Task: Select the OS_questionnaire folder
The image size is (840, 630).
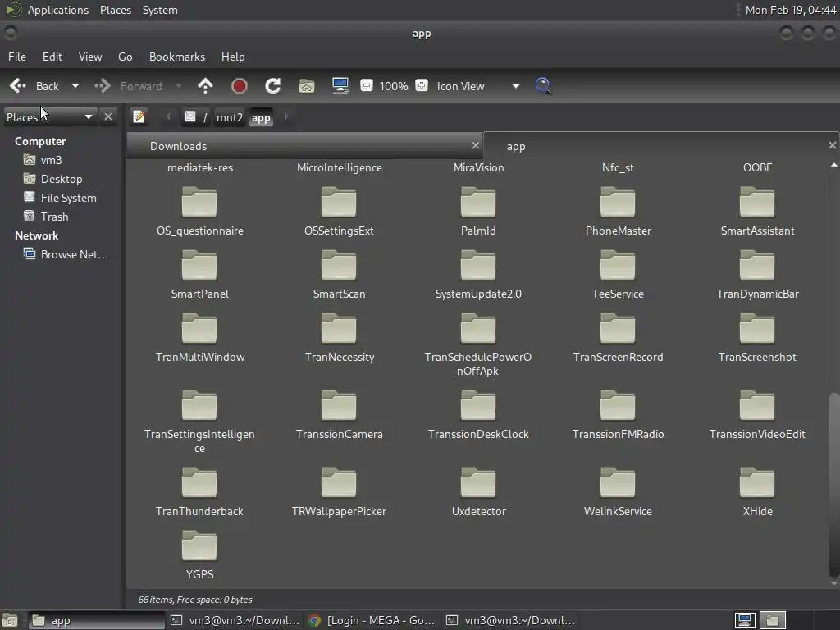Action: point(199,211)
